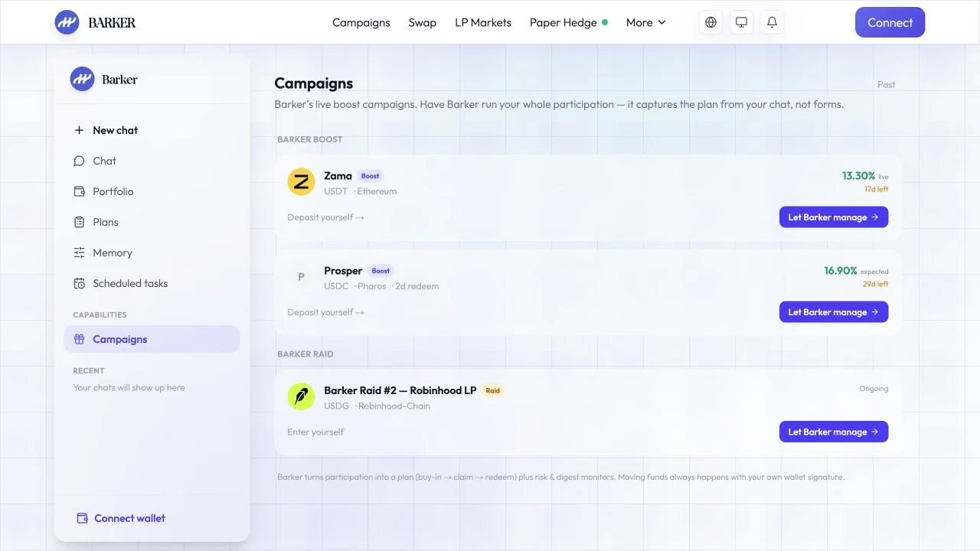Click the Portfolio wallet icon

79,191
